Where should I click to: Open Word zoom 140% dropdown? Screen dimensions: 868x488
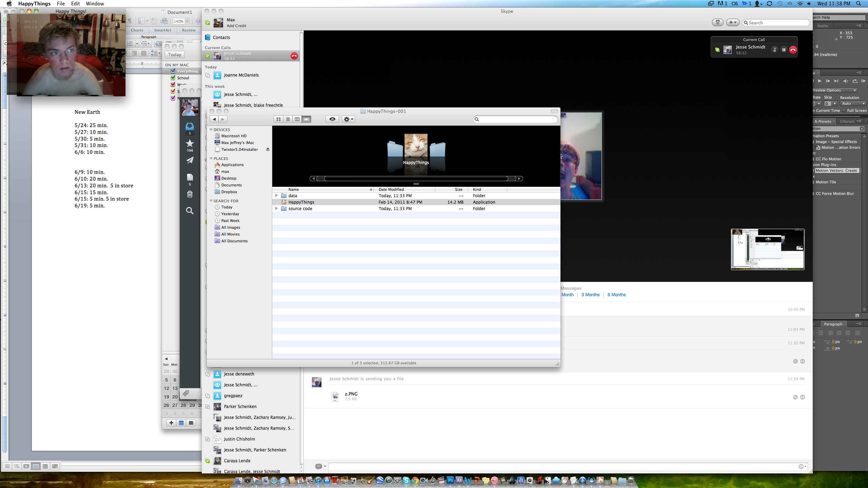(x=187, y=21)
